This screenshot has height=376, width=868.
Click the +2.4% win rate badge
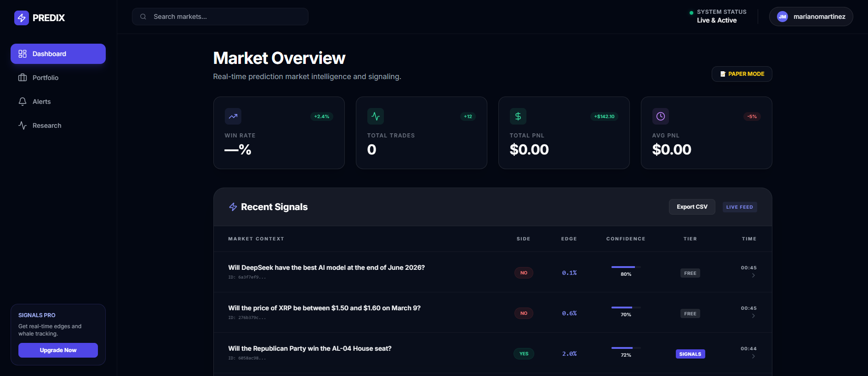[x=322, y=116]
